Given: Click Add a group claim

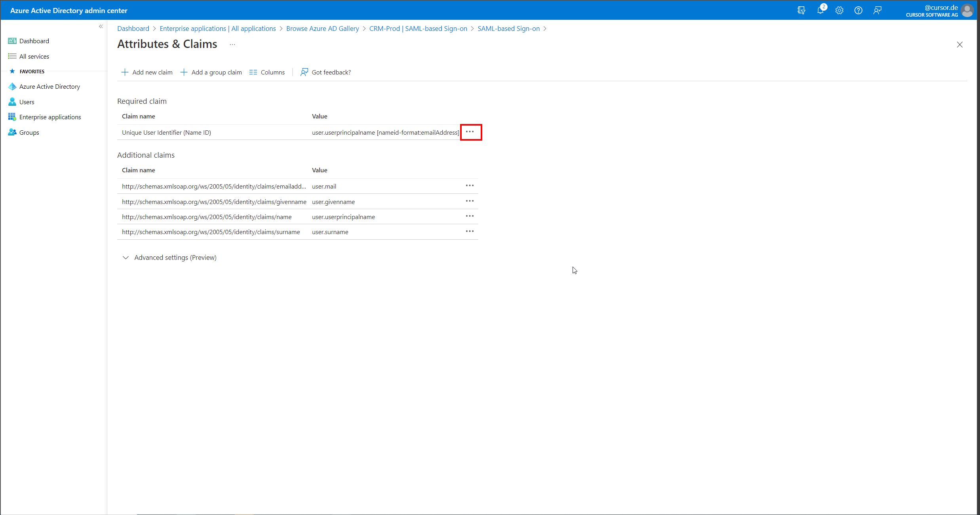Looking at the screenshot, I should tap(211, 72).
